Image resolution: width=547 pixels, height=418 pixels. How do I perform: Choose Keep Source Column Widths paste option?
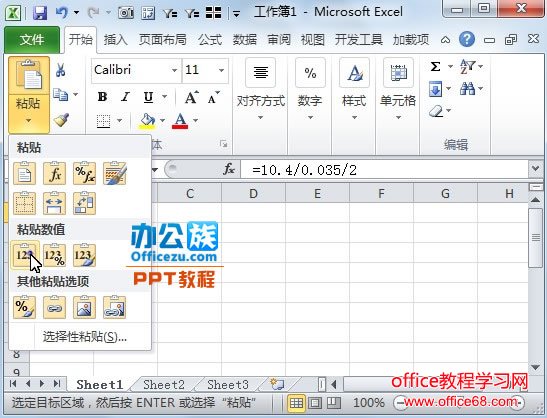click(54, 203)
